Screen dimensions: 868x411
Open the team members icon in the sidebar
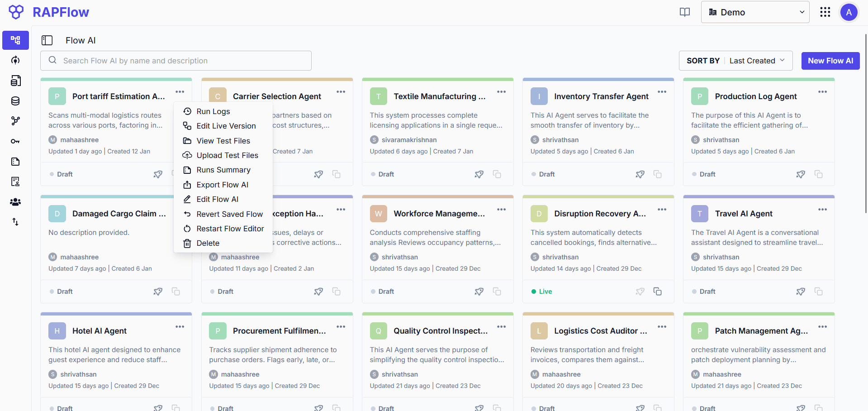click(15, 202)
